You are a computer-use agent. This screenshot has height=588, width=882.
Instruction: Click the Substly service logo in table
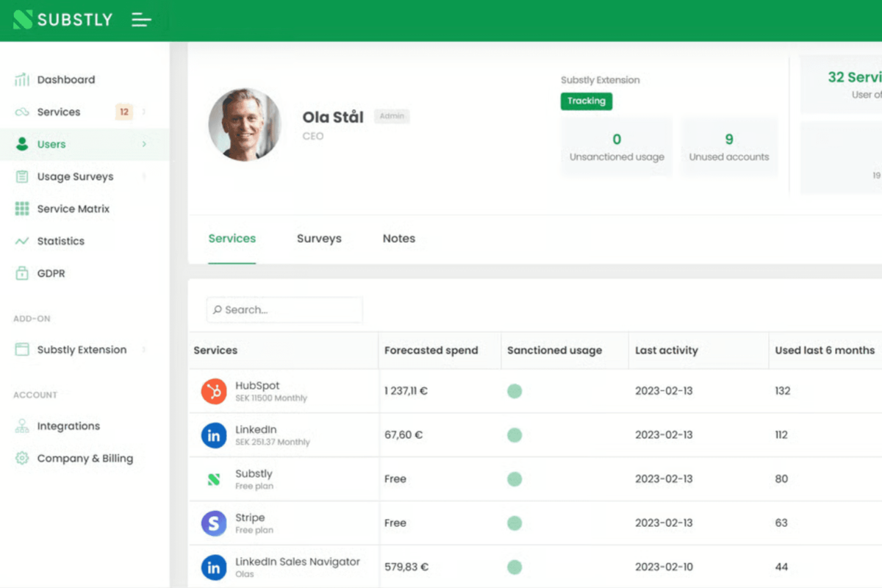coord(214,479)
